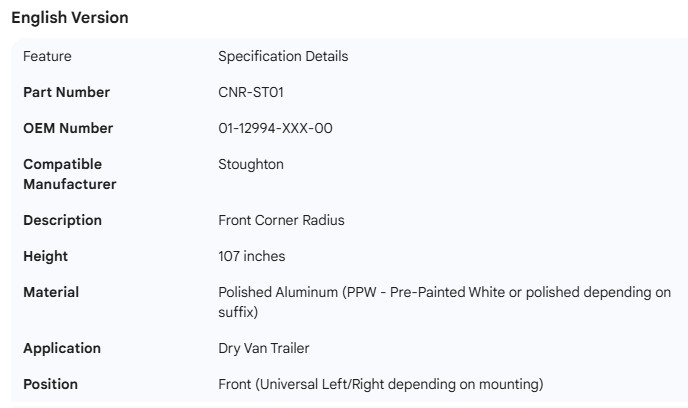Select the 'Position' row label

[x=50, y=384]
